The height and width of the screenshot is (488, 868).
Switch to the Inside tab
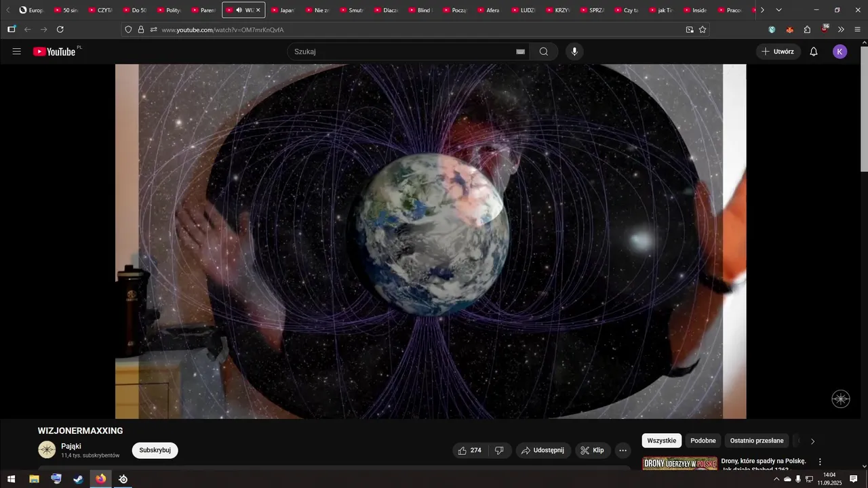coord(695,10)
